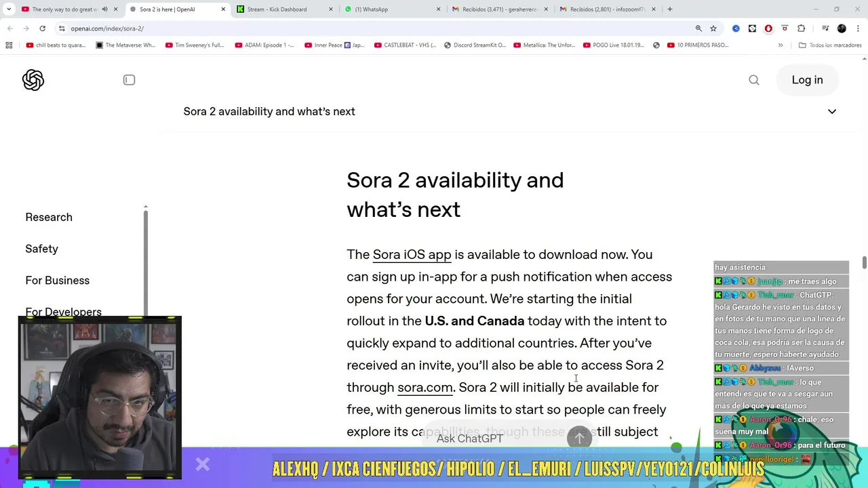Click the webcam overlay thumbnail
Screen dimensions: 868x488
click(100, 398)
